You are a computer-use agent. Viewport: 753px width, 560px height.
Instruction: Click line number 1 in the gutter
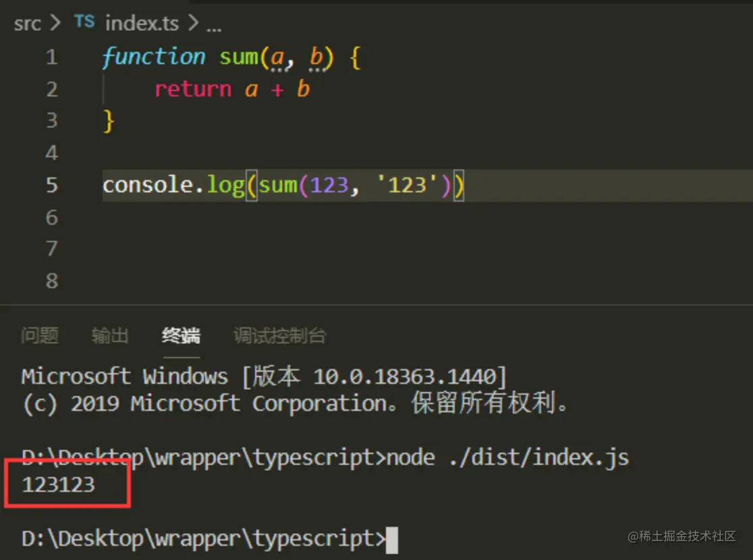click(52, 57)
